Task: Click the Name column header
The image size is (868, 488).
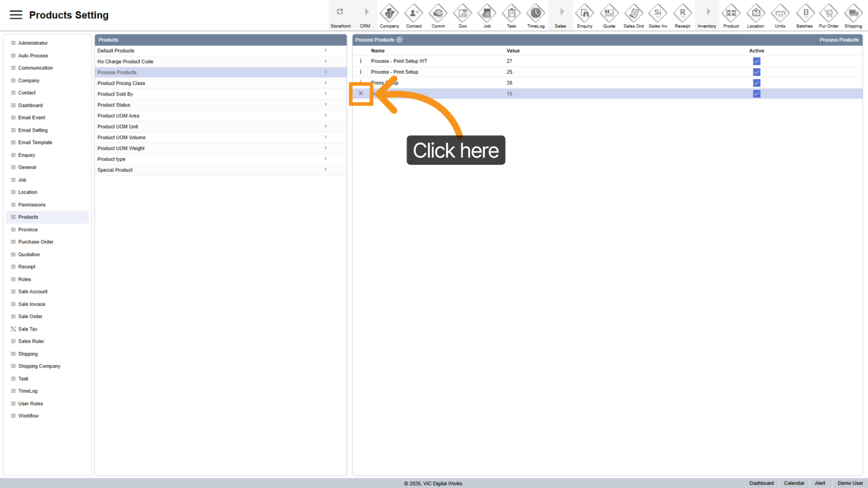Action: (378, 51)
